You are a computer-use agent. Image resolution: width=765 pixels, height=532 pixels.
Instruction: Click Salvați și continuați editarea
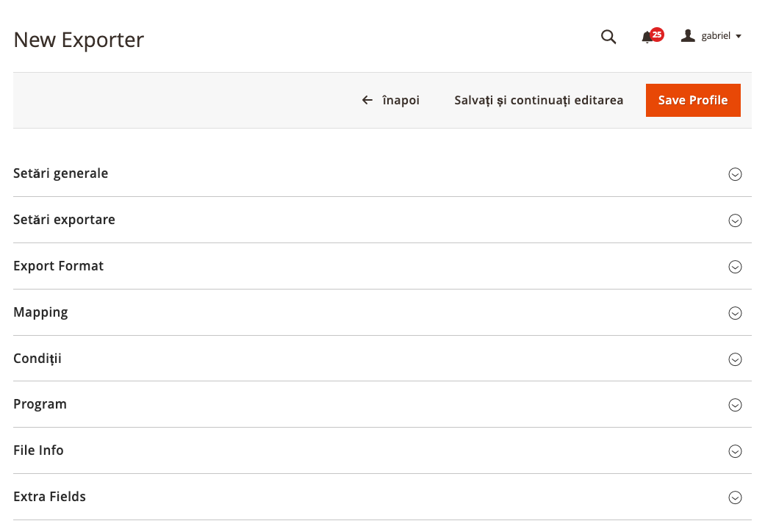[539, 100]
